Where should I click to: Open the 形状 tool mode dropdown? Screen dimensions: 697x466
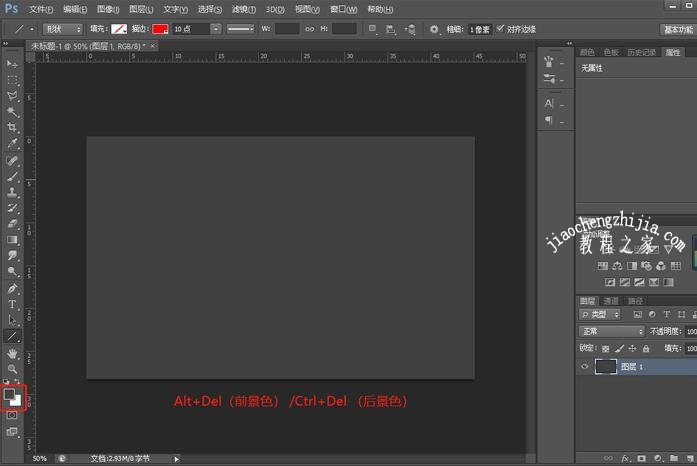63,30
